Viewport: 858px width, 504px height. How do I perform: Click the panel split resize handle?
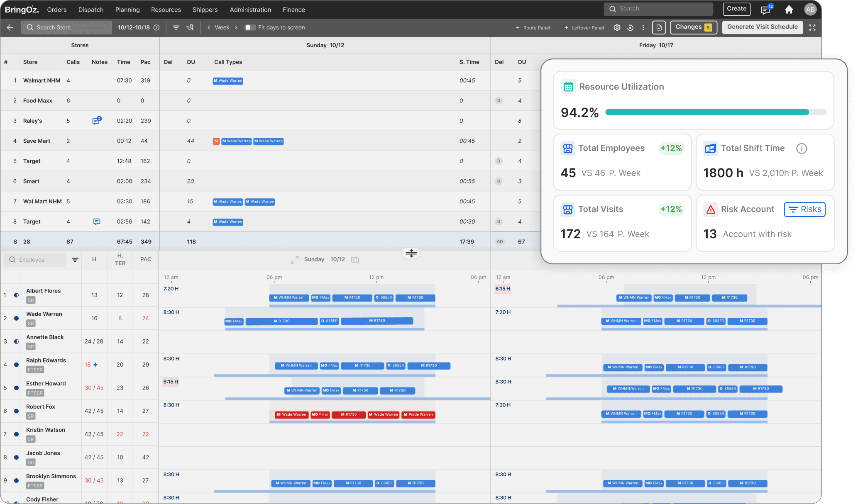point(411,253)
